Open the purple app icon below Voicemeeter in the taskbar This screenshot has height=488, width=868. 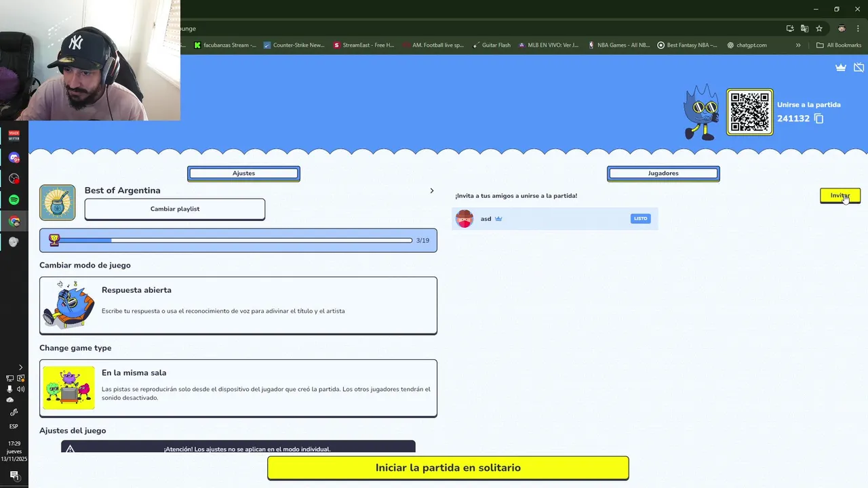point(14,157)
